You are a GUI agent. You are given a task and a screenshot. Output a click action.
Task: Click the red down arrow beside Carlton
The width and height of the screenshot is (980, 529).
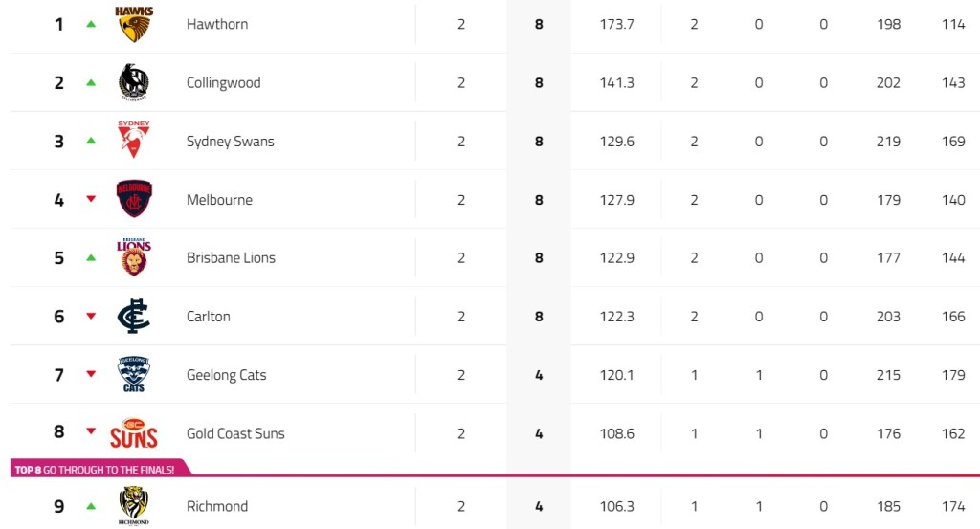91,316
